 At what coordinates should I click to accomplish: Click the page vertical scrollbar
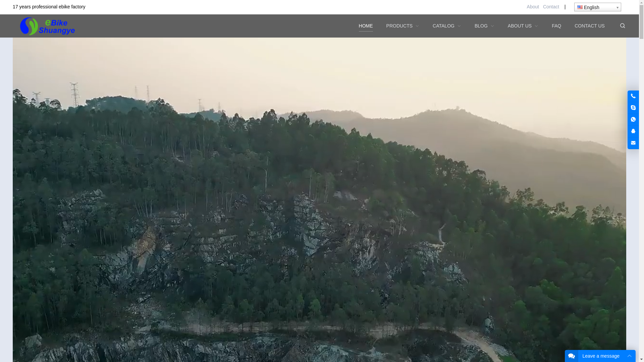click(641, 181)
